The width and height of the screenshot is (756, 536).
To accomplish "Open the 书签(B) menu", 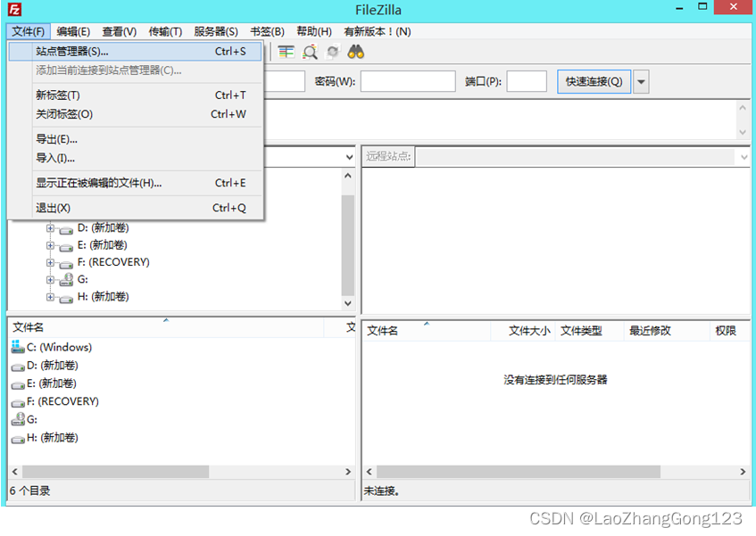I will point(267,32).
